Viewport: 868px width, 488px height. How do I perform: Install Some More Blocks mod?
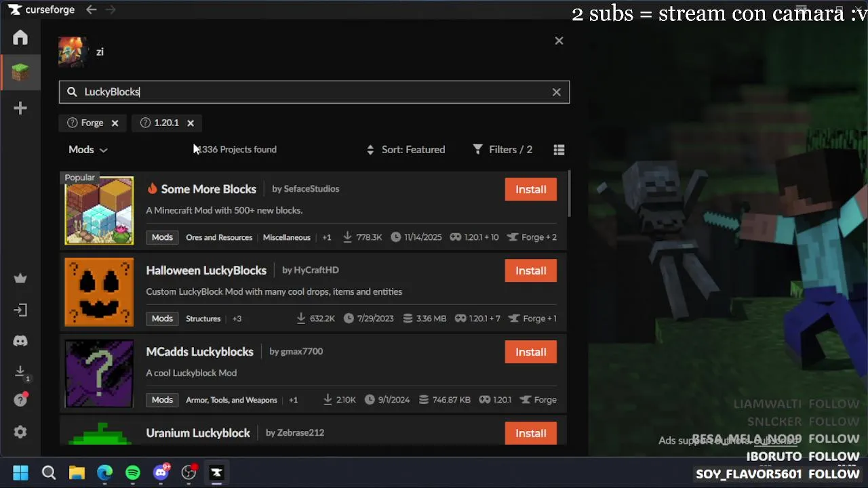click(x=531, y=189)
